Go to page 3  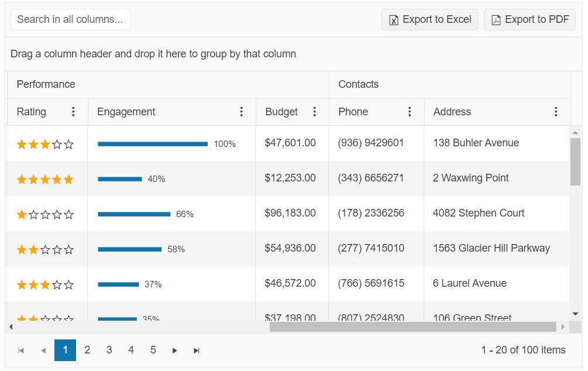(109, 350)
